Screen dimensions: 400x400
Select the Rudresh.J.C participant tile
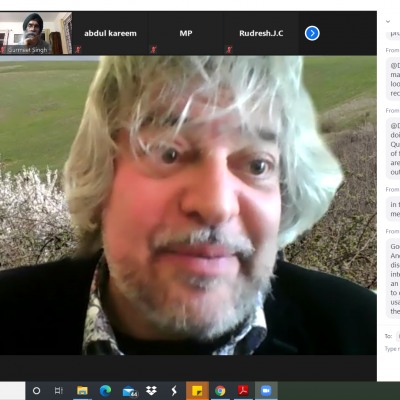tap(261, 33)
